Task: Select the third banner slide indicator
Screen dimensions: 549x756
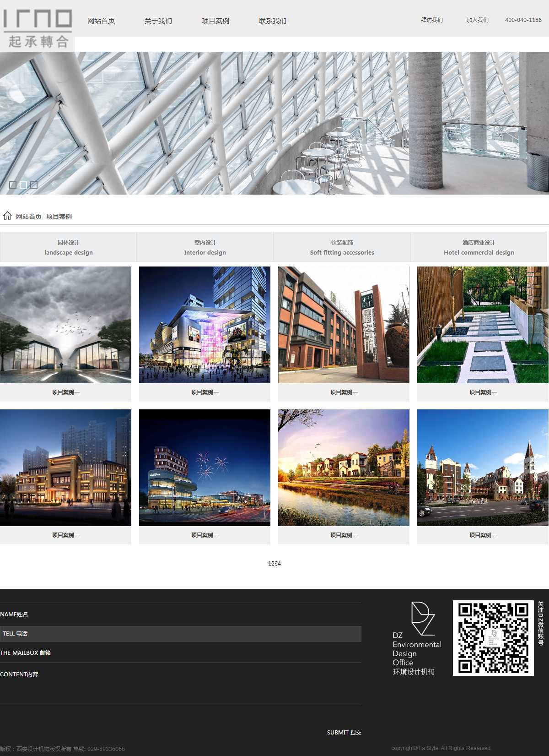Action: click(x=34, y=185)
